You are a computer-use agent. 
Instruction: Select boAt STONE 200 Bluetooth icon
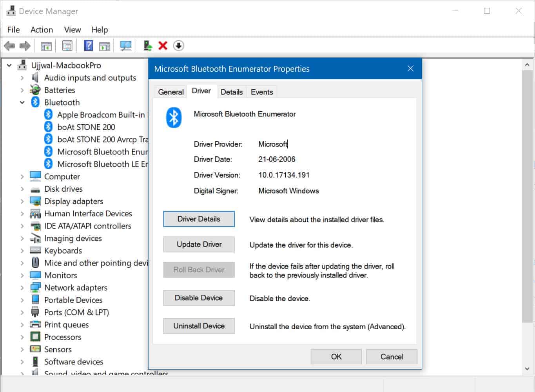[x=48, y=127]
